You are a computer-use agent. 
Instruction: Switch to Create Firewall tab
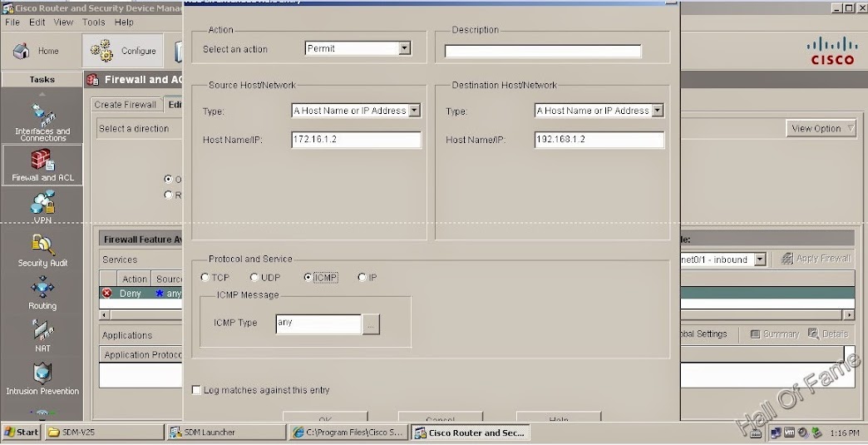[126, 105]
